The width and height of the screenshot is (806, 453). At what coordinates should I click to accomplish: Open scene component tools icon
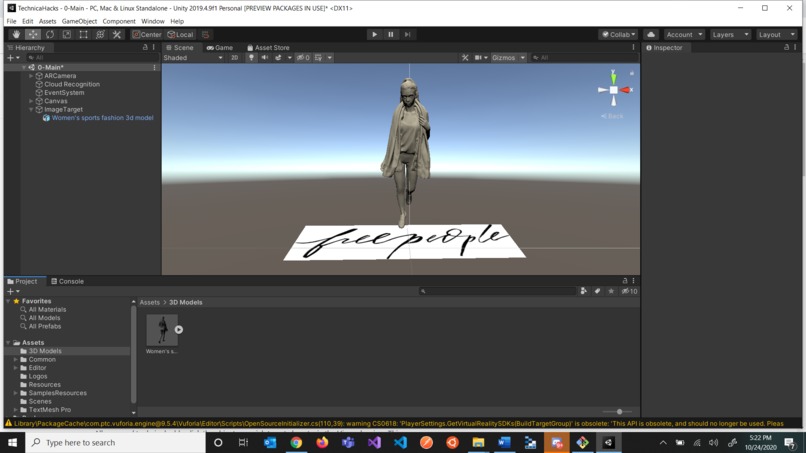coord(465,58)
